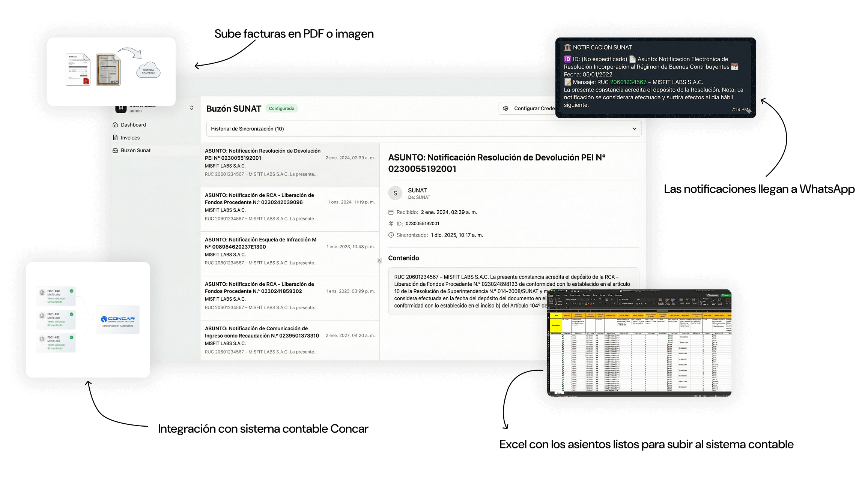Expand the Historial de Sincronización panel
The width and height of the screenshot is (868, 478).
point(634,129)
